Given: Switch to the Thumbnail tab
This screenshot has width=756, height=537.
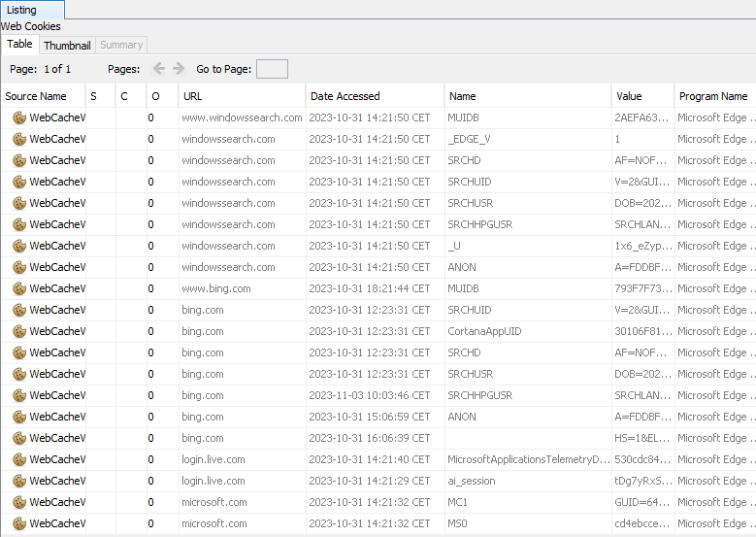Looking at the screenshot, I should [67, 46].
